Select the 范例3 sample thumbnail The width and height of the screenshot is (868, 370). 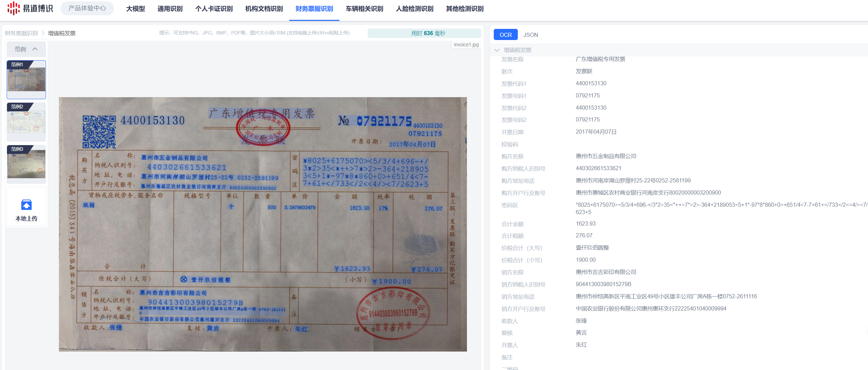point(26,164)
